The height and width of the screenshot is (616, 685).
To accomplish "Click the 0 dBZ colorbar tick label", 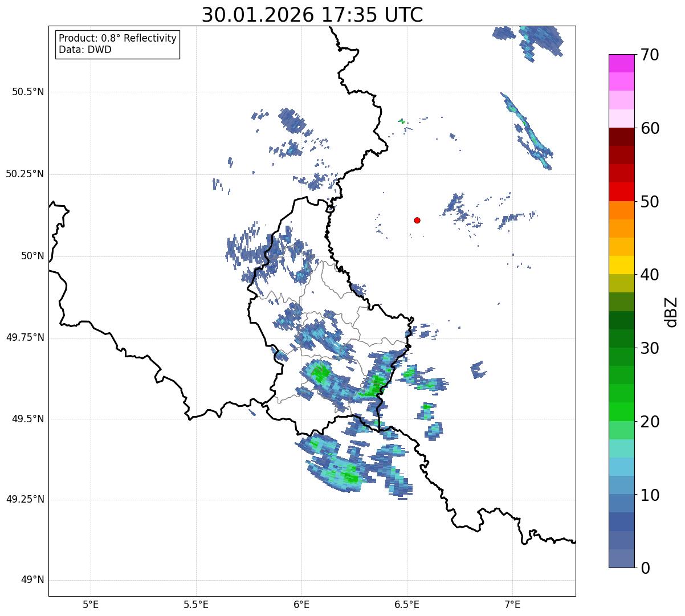I will 645,568.
